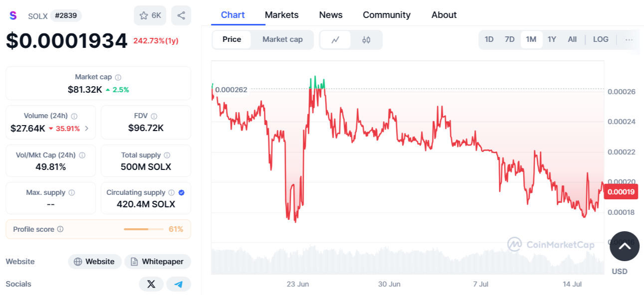The width and height of the screenshot is (644, 295).
Task: Open Vol/Mkt Cap (24h) info icon
Action: 82,155
